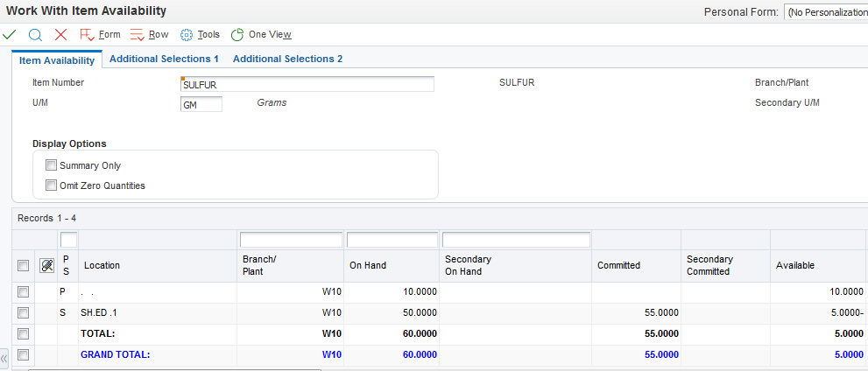Viewport: 868px width, 371px height.
Task: Enable the Summary Only checkbox
Action: click(51, 165)
